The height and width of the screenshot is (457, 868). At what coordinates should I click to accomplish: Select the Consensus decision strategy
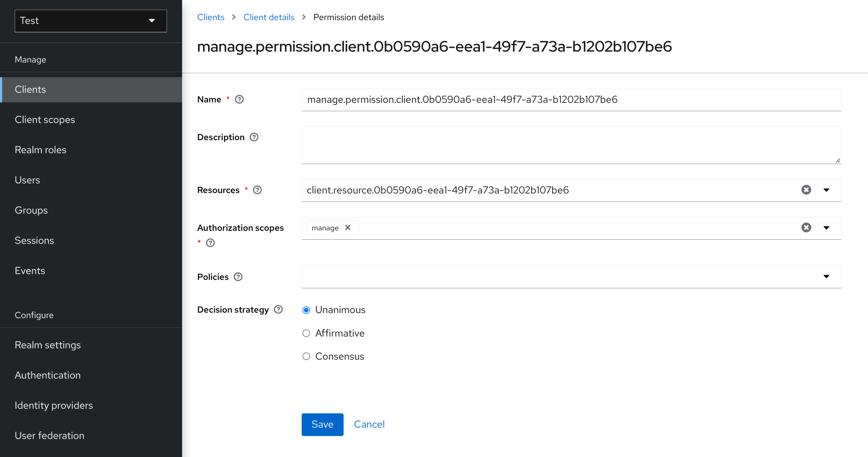tap(306, 356)
